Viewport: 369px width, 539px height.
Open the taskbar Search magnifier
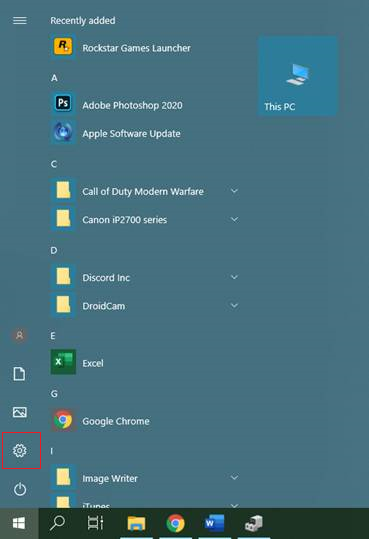[57, 523]
